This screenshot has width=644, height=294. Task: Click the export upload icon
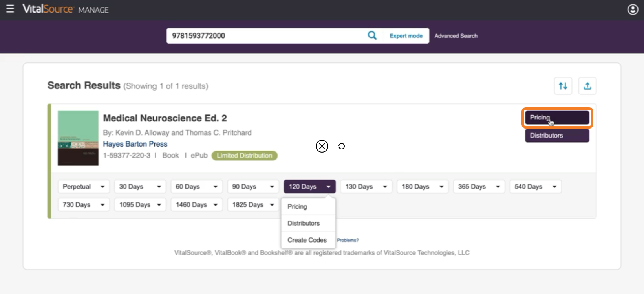[x=587, y=86]
